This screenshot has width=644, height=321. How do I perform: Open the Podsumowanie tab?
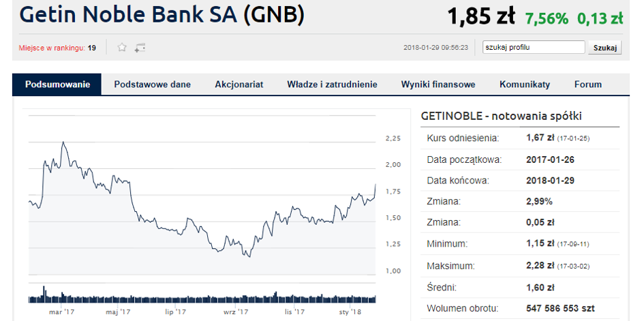click(57, 85)
